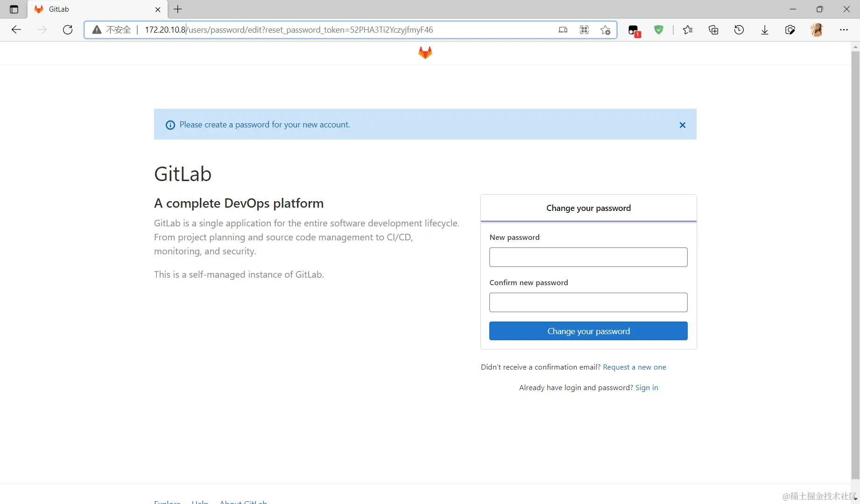The image size is (860, 504).
Task: Minimize the browser window
Action: [793, 9]
